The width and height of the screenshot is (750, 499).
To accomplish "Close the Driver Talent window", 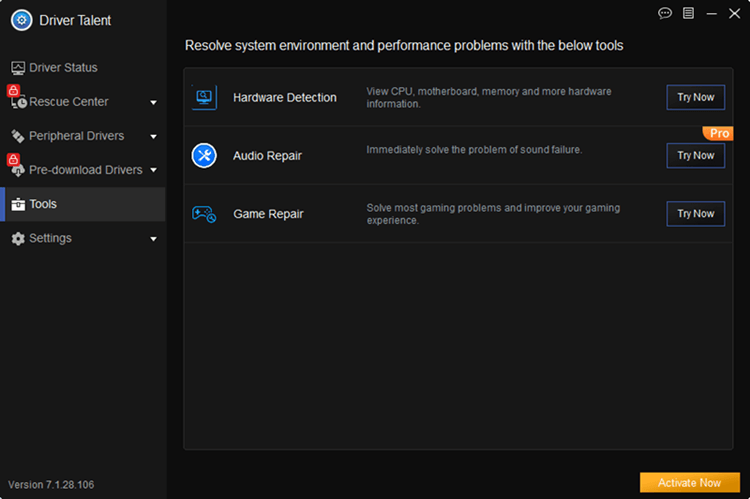I will (734, 13).
